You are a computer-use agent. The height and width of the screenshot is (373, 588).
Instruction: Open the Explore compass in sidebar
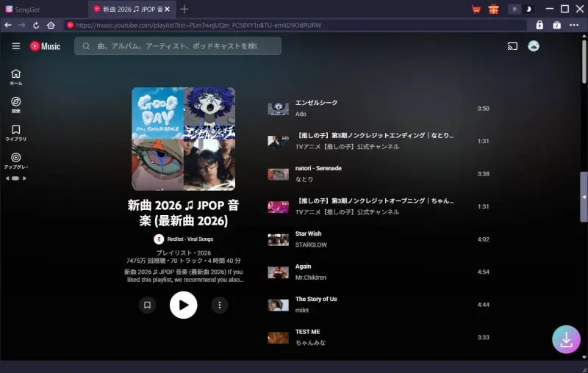15,104
